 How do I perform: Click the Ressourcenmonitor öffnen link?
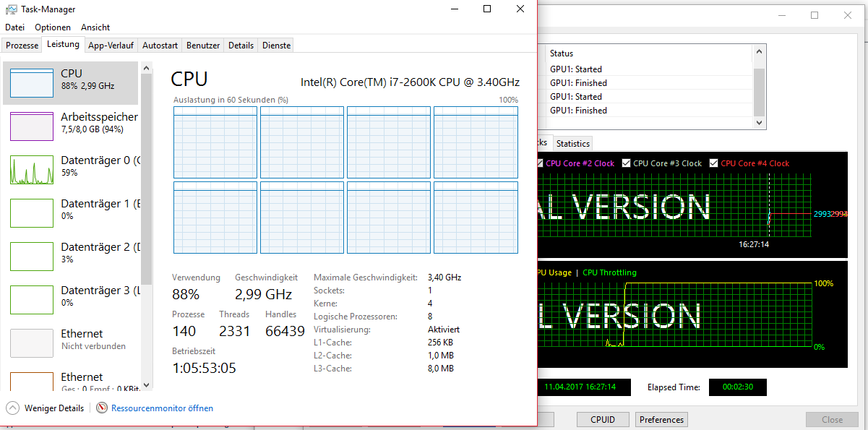pos(162,408)
